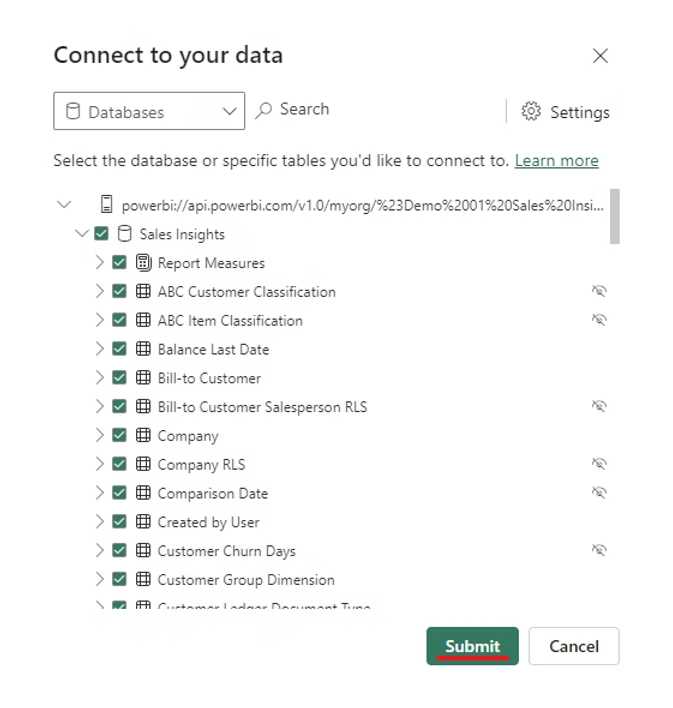
Task: Select the Comparison Date tree item
Action: point(212,493)
